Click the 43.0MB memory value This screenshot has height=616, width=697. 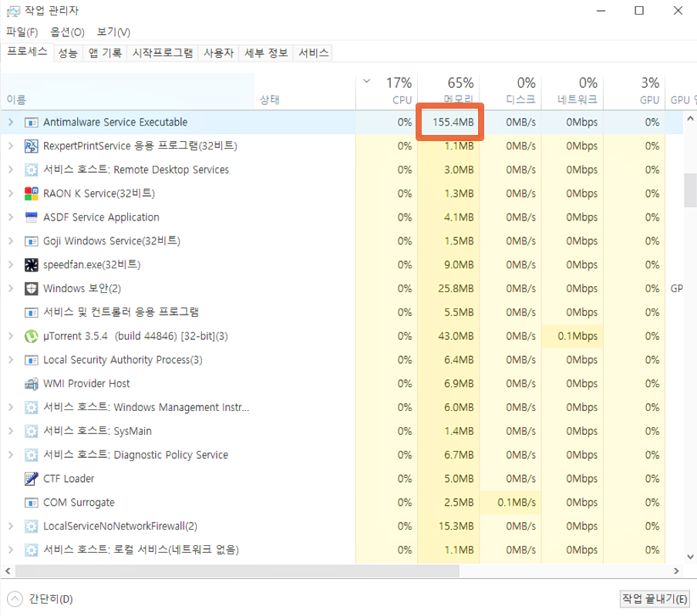(456, 336)
